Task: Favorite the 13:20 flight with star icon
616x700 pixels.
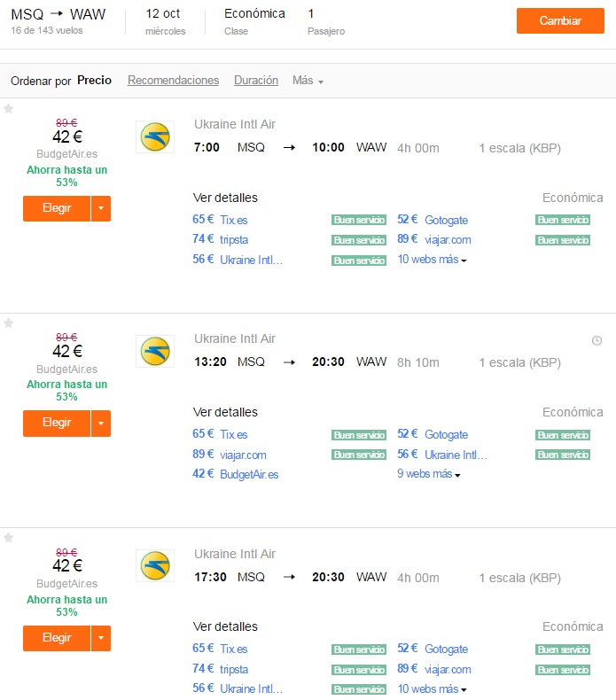Action: [x=9, y=323]
